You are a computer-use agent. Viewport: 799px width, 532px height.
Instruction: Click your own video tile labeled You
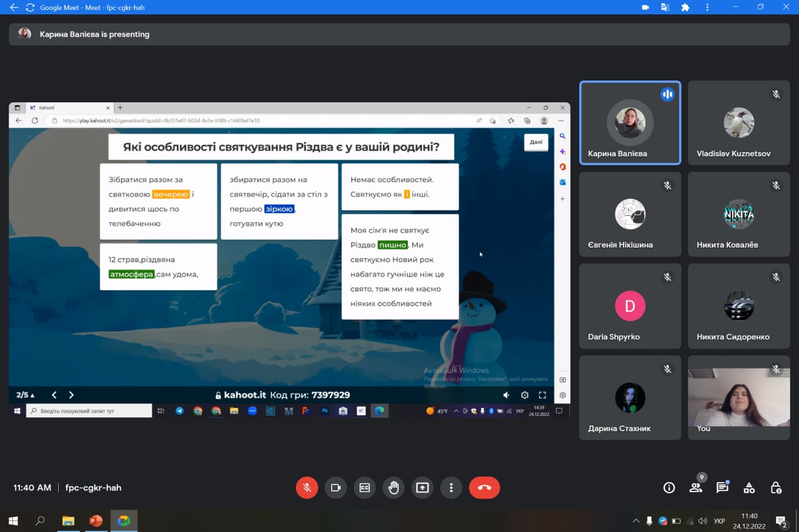739,398
